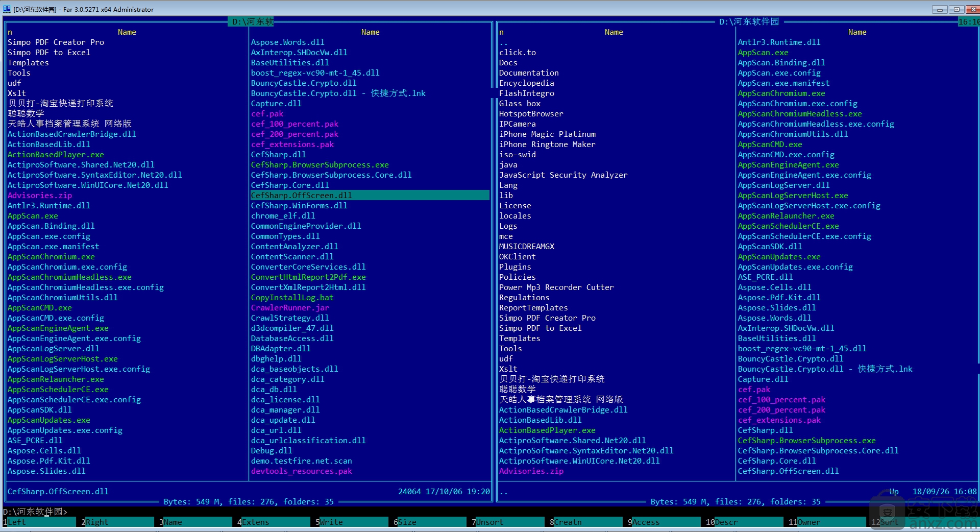Select d3dcompiler_47.dll file
Image resolution: width=980 pixels, height=532 pixels.
tap(292, 328)
